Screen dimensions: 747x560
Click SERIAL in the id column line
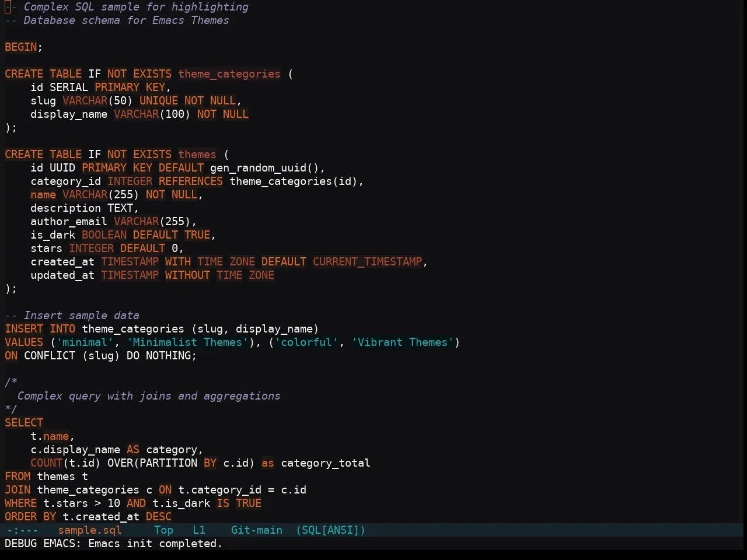(x=69, y=87)
